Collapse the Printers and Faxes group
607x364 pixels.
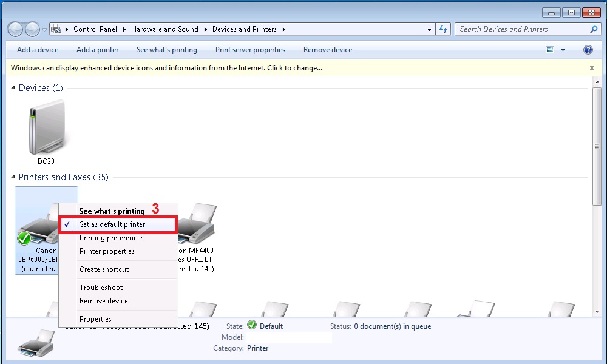(x=14, y=177)
